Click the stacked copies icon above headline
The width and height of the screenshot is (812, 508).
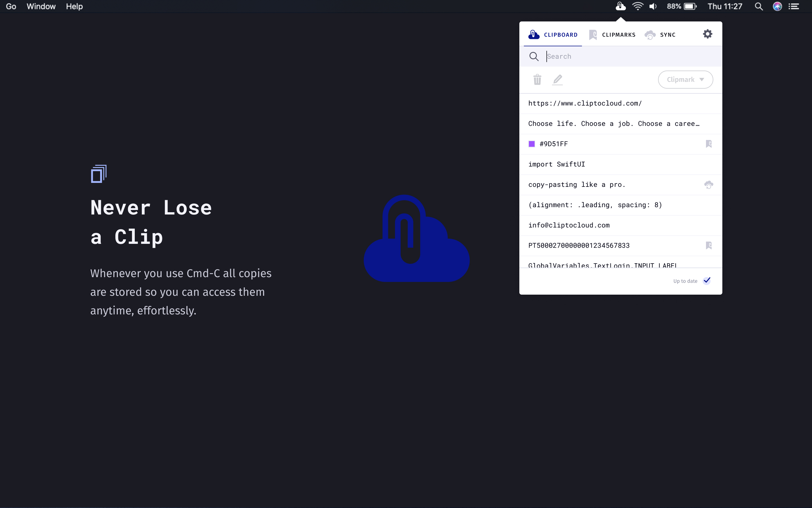click(99, 174)
